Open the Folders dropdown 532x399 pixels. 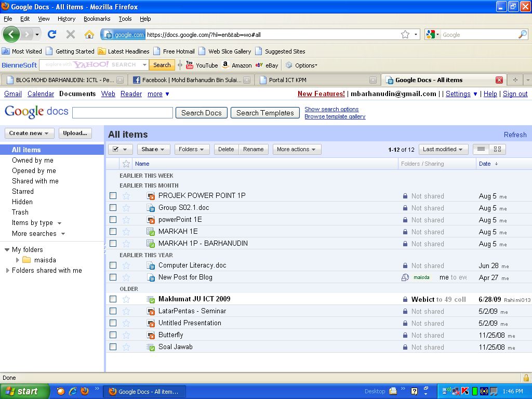(x=191, y=149)
